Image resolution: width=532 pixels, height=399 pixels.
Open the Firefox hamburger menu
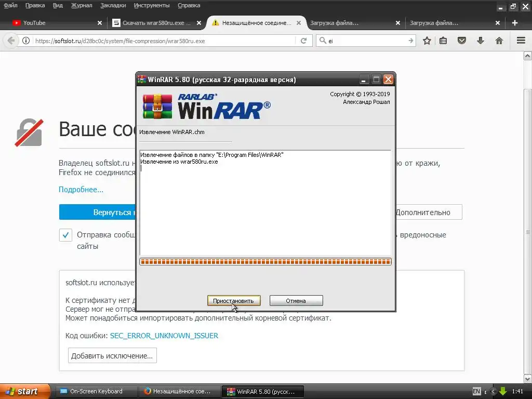tap(521, 41)
